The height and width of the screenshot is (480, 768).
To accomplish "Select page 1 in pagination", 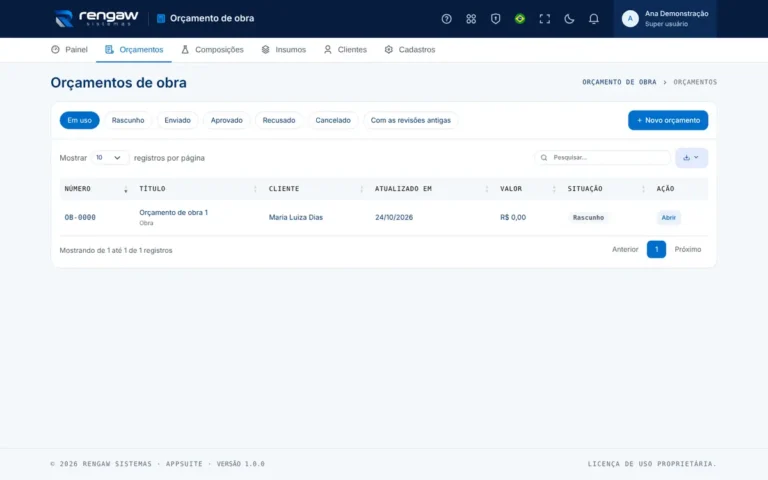I will (656, 249).
